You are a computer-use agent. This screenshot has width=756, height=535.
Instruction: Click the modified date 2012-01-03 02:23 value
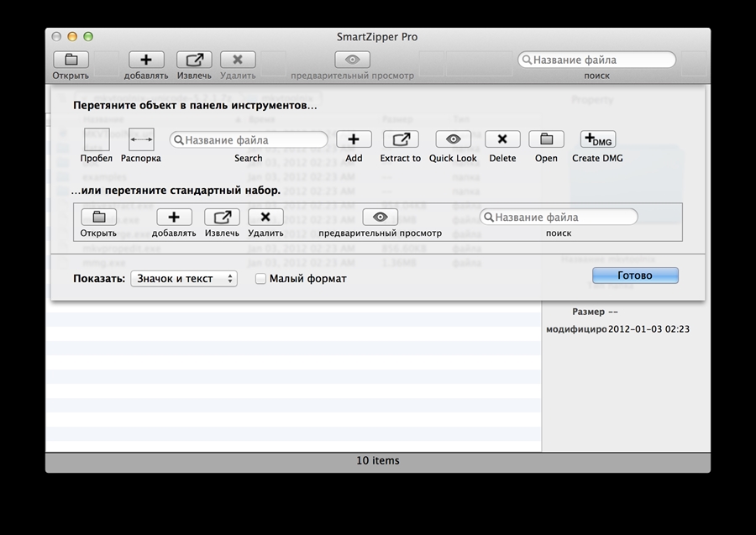pos(648,329)
